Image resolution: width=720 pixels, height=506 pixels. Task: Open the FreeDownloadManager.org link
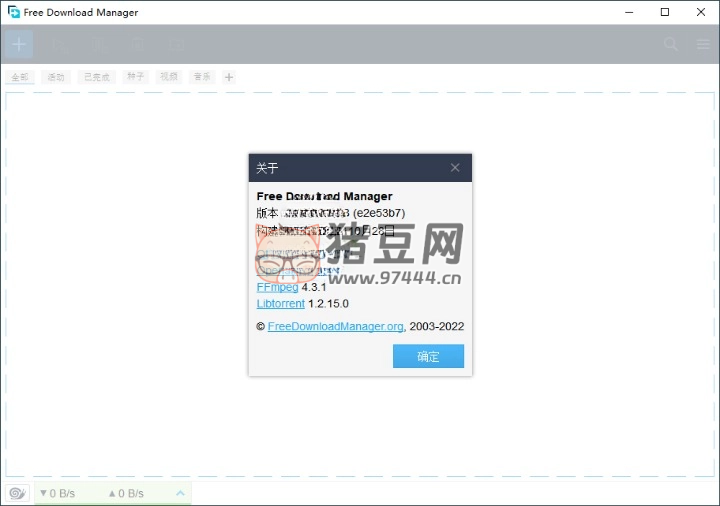(335, 326)
